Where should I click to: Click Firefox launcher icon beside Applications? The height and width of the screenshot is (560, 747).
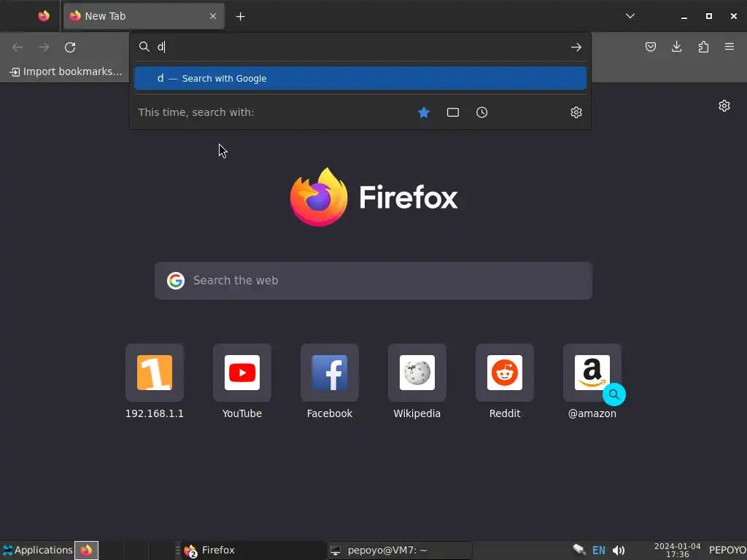tap(86, 551)
